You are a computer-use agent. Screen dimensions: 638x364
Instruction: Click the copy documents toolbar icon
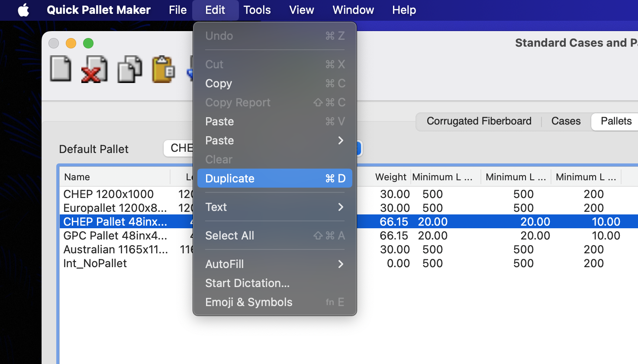point(130,69)
